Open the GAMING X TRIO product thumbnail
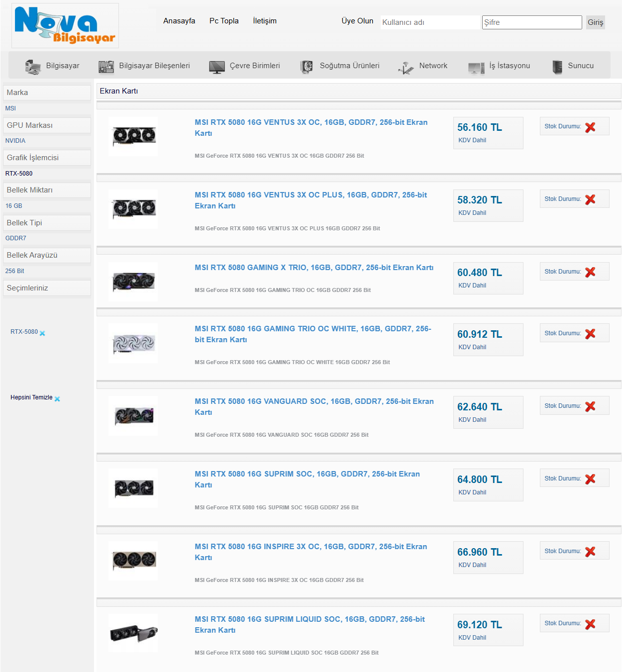The width and height of the screenshot is (622, 672). pos(133,282)
